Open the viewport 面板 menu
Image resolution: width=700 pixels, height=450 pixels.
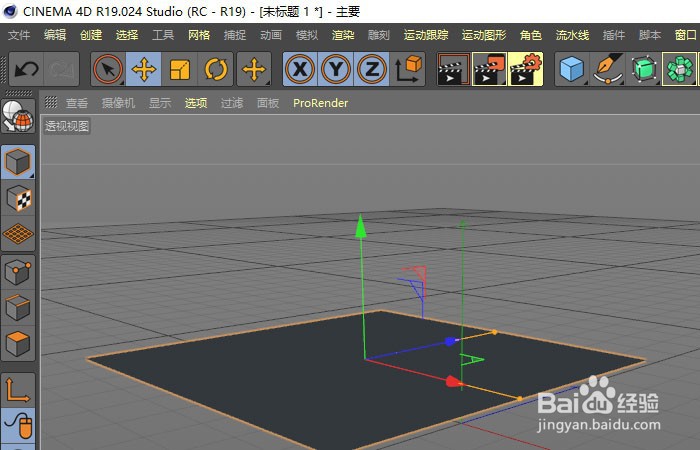click(268, 103)
